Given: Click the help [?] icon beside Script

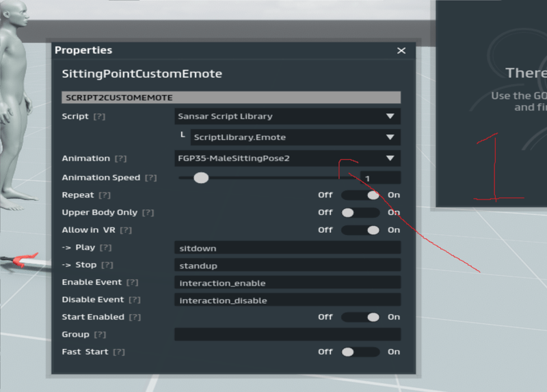Looking at the screenshot, I should pyautogui.click(x=99, y=117).
